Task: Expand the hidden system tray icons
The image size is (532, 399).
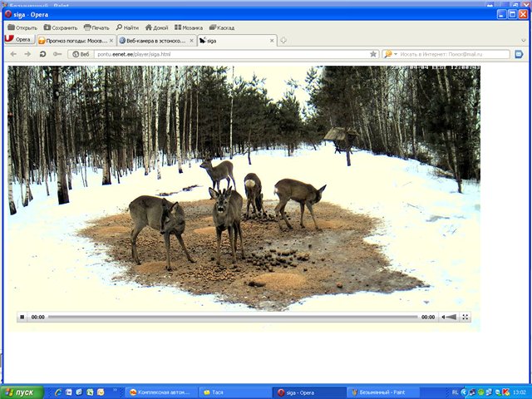Action: pyautogui.click(x=465, y=392)
